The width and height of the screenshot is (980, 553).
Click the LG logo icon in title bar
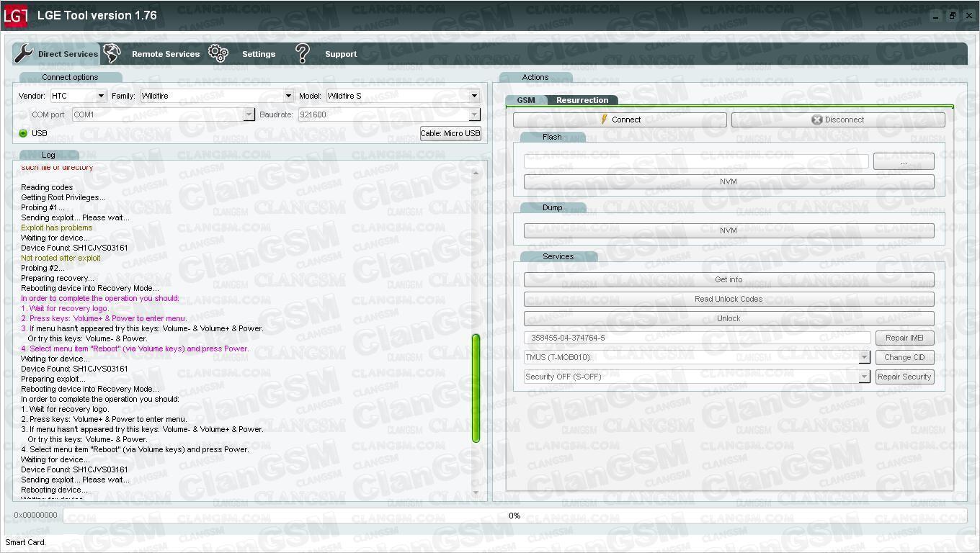16,15
